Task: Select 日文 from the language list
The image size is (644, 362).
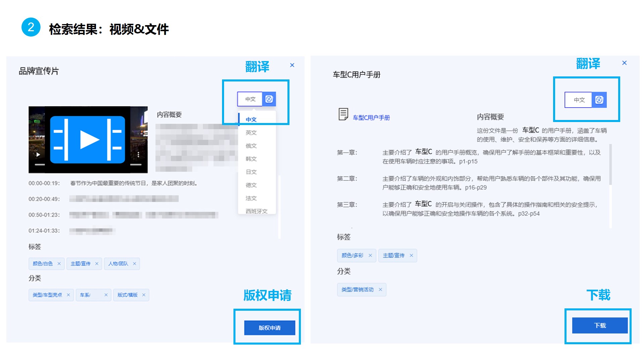Action: (x=251, y=172)
